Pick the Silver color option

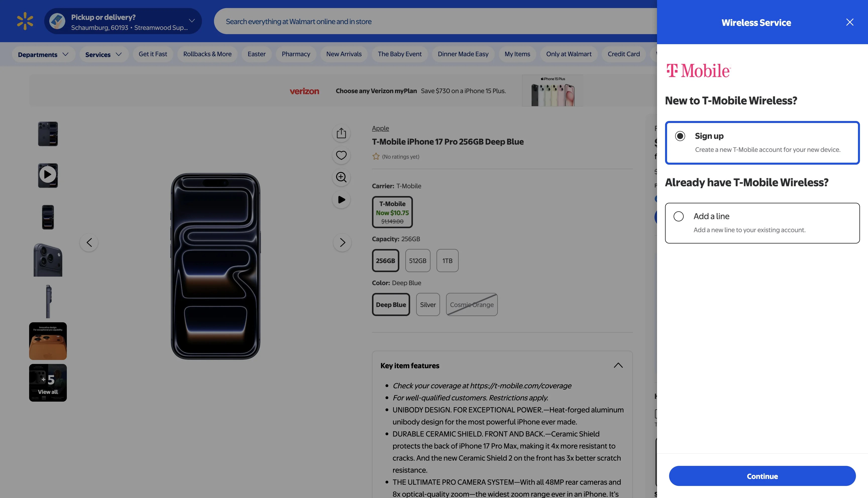coord(428,304)
